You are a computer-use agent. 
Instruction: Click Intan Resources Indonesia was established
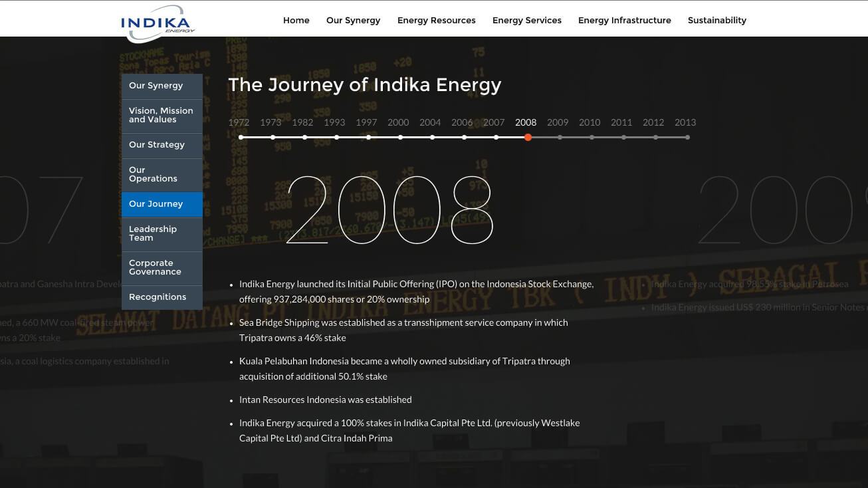[326, 400]
